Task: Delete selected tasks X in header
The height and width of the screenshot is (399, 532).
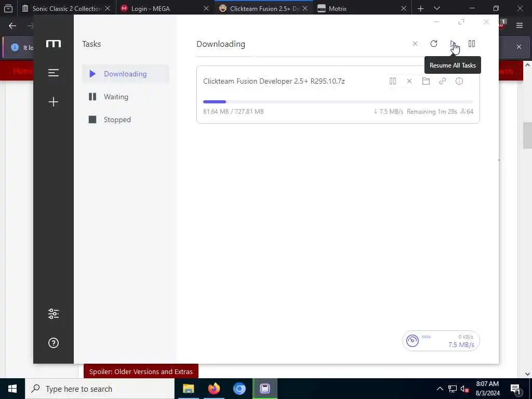Action: click(415, 44)
